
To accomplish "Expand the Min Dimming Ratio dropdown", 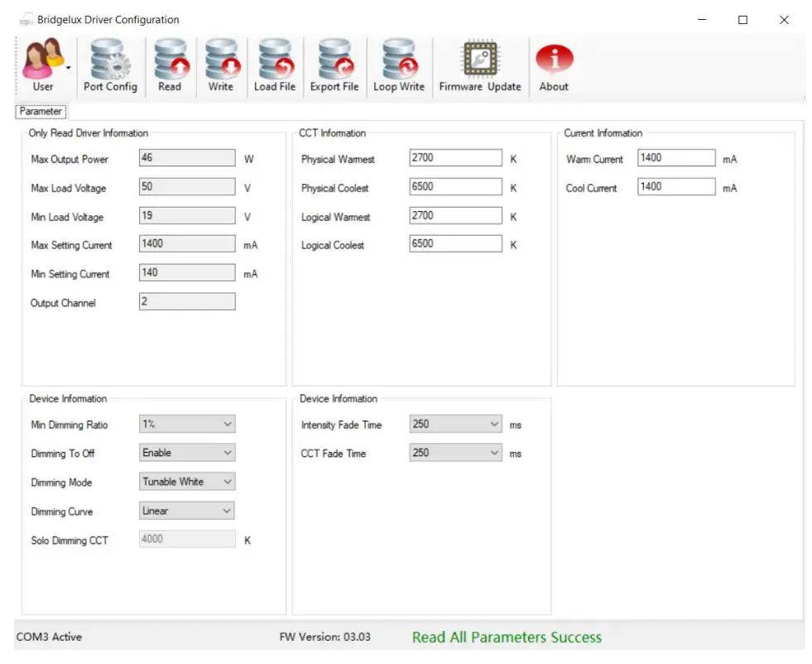I will [x=228, y=425].
